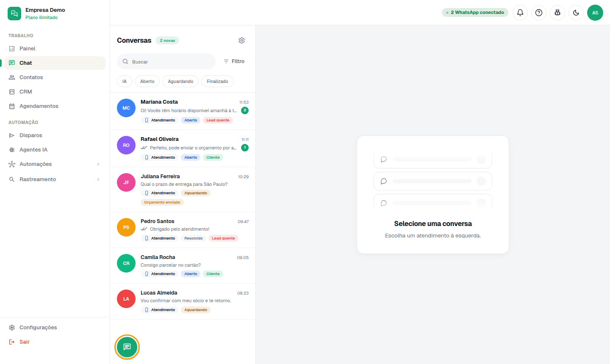Screen dimensions: 610x364
Task: Click the floating green chat button
Action: click(x=127, y=347)
